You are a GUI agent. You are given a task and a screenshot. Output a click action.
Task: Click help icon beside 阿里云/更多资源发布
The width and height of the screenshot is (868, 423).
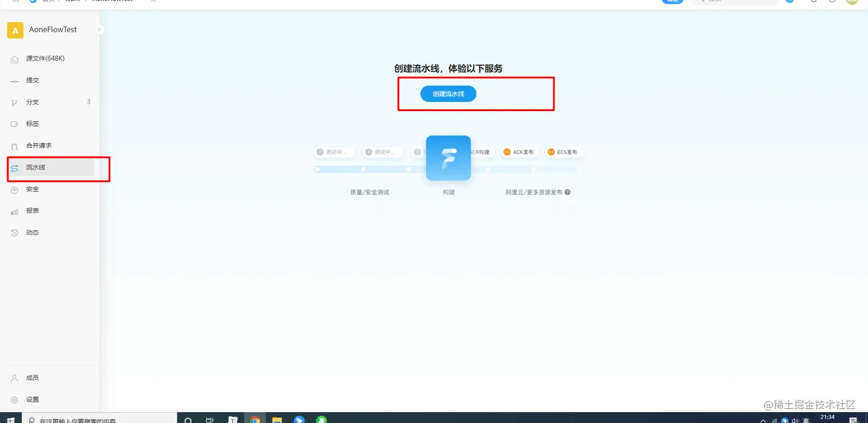(568, 193)
